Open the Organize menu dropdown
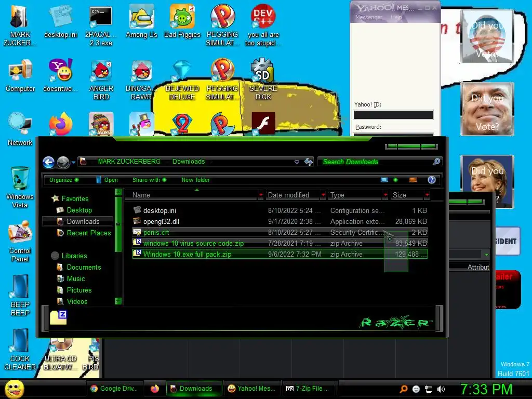 pos(64,180)
